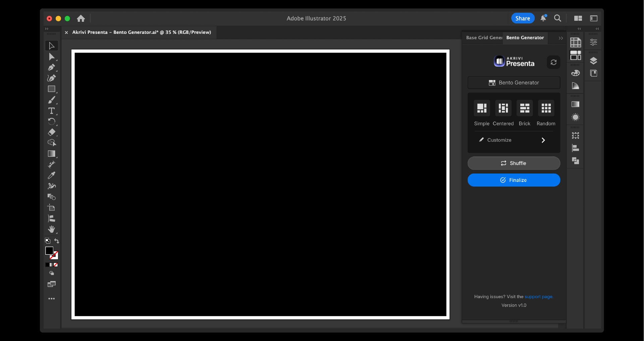The image size is (644, 341).
Task: Open the Base Grid Generator dock icon
Action: 576,43
